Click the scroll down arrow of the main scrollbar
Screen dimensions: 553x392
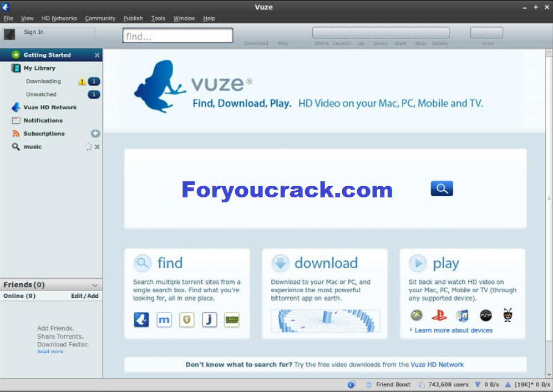[x=549, y=375]
